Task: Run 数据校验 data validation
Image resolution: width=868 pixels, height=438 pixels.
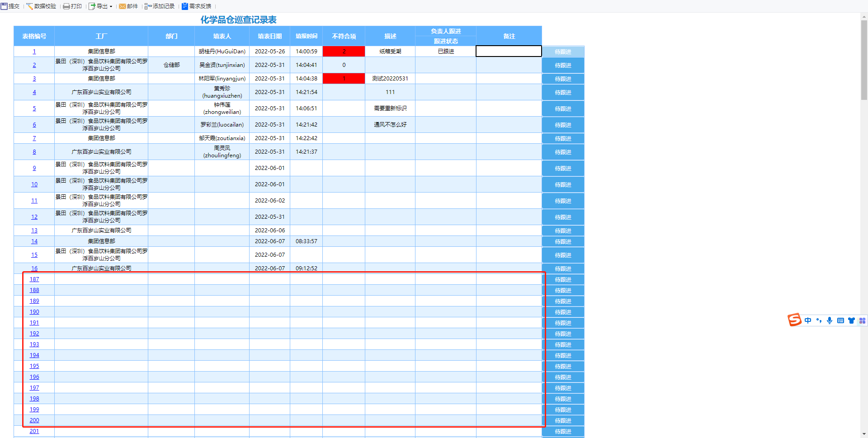Action: pyautogui.click(x=41, y=6)
